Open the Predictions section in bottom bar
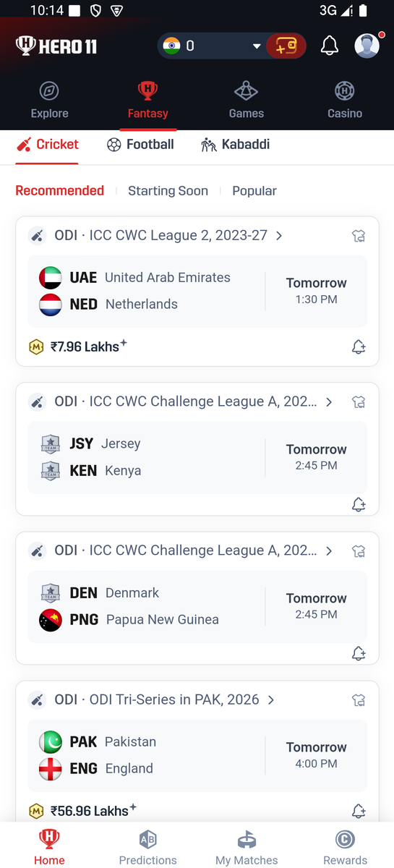The height and width of the screenshot is (868, 394). (x=147, y=847)
